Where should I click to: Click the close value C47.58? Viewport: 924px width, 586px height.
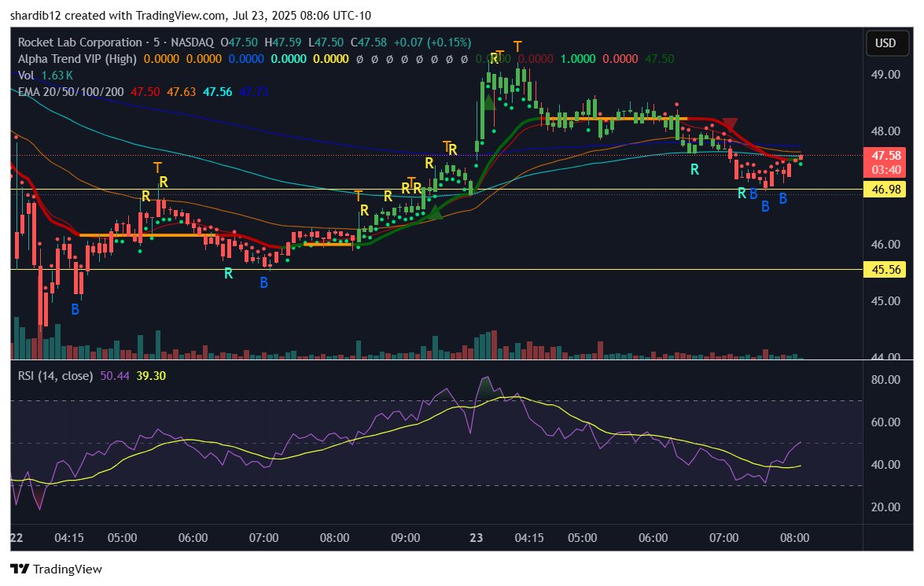pos(369,42)
